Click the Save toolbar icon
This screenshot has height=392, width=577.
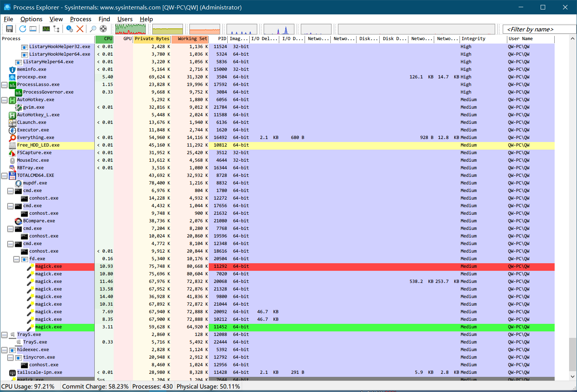pyautogui.click(x=9, y=29)
